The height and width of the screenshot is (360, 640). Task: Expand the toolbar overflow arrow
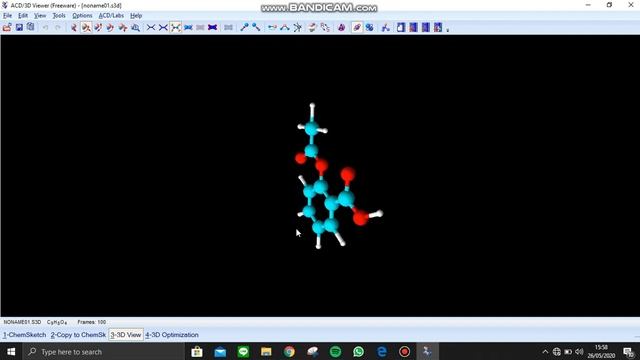[x=448, y=29]
